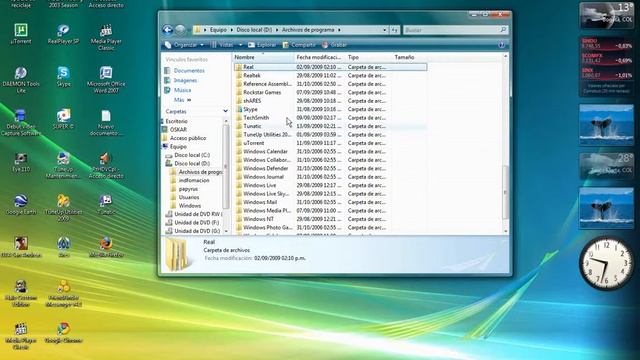Click the Explorar toolbar button
640x360 pixels.
(262, 45)
